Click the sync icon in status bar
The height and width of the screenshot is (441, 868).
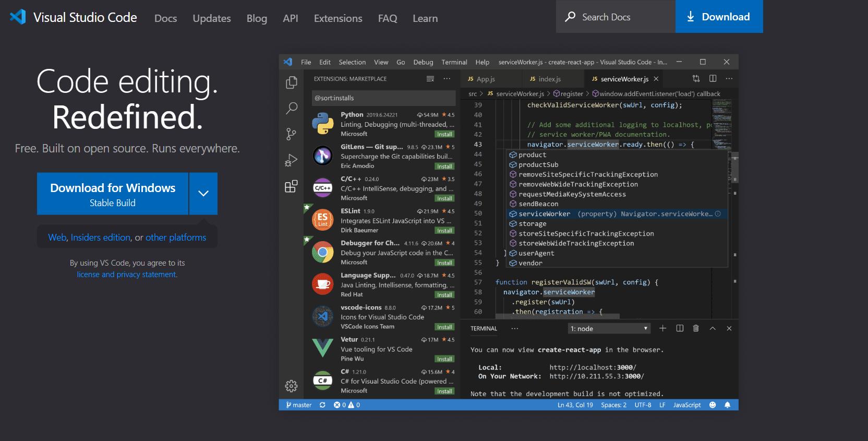point(322,405)
